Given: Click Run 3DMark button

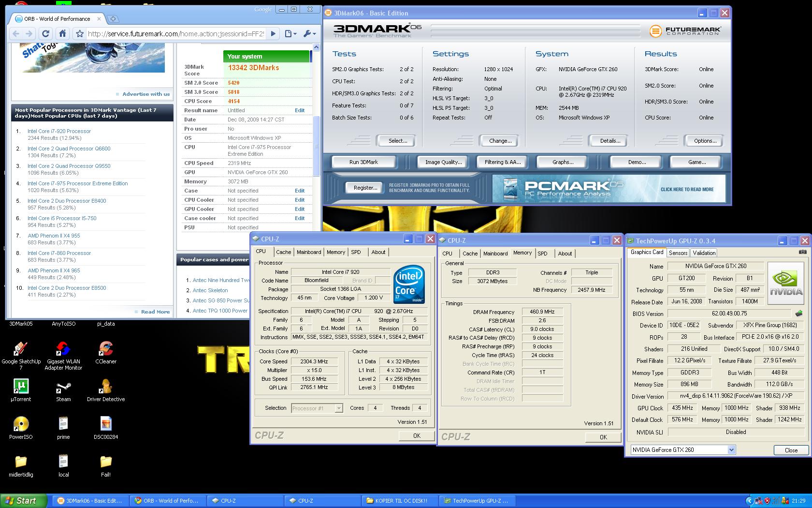Looking at the screenshot, I should (x=363, y=162).
